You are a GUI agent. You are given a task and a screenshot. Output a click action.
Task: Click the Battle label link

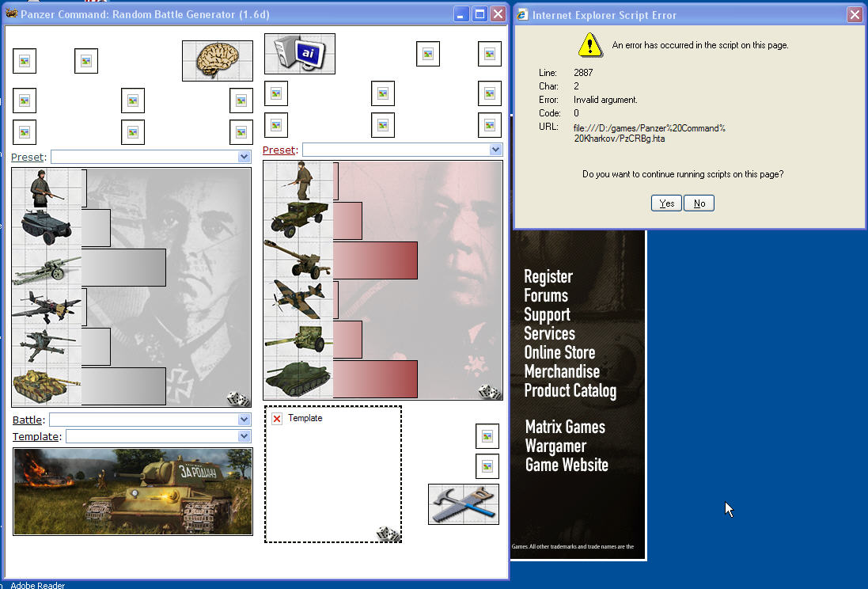coord(27,420)
